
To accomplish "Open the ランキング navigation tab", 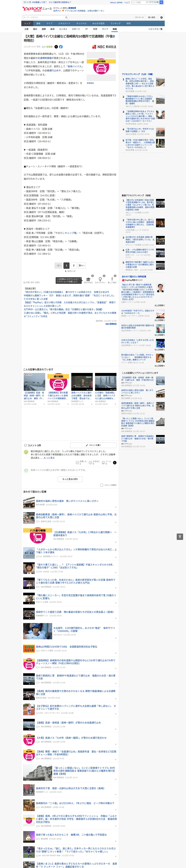I will (115, 24).
